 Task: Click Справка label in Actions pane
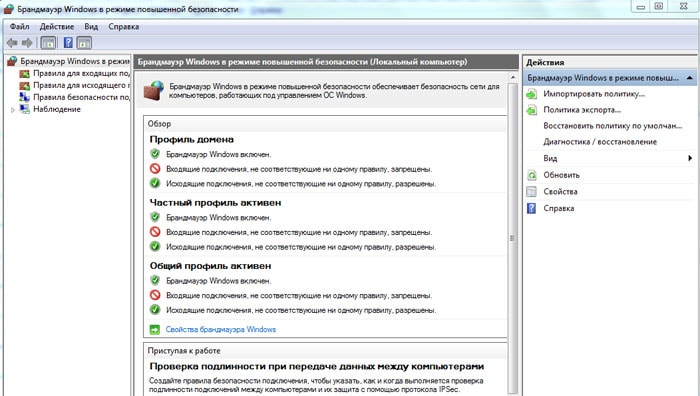coord(558,208)
